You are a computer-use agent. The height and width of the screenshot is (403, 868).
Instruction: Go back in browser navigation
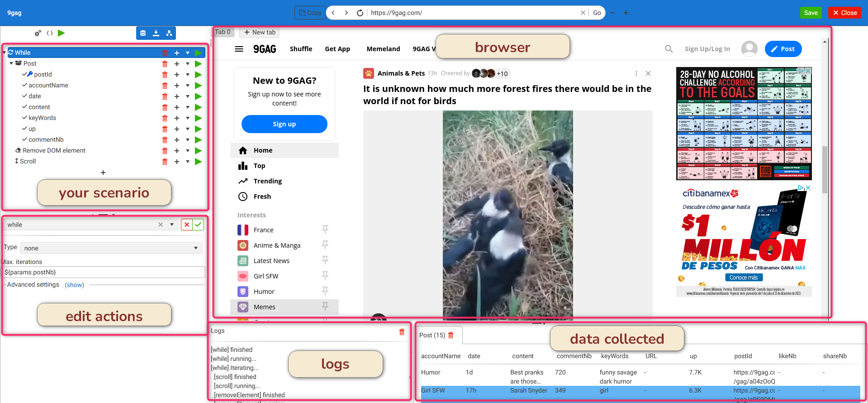[x=333, y=13]
